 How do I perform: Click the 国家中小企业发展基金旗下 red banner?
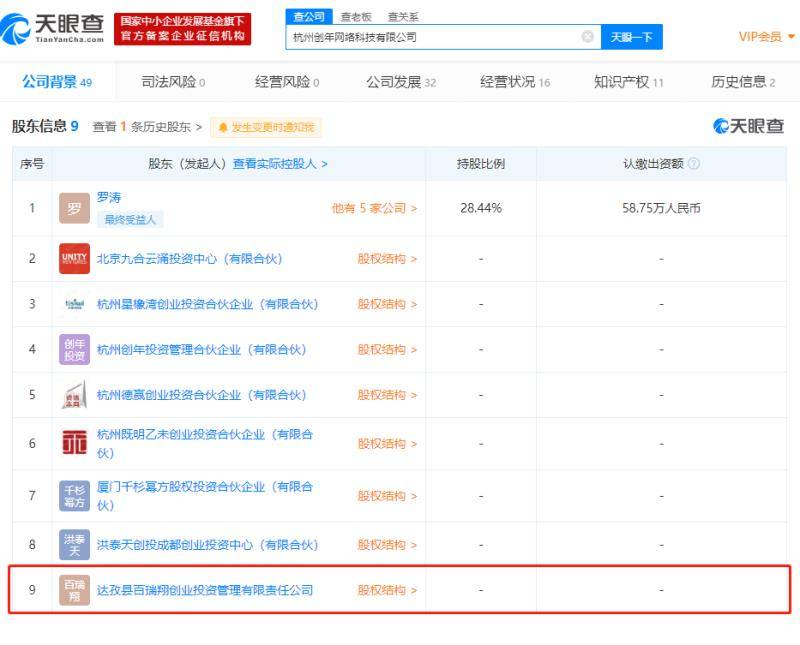coord(183,29)
